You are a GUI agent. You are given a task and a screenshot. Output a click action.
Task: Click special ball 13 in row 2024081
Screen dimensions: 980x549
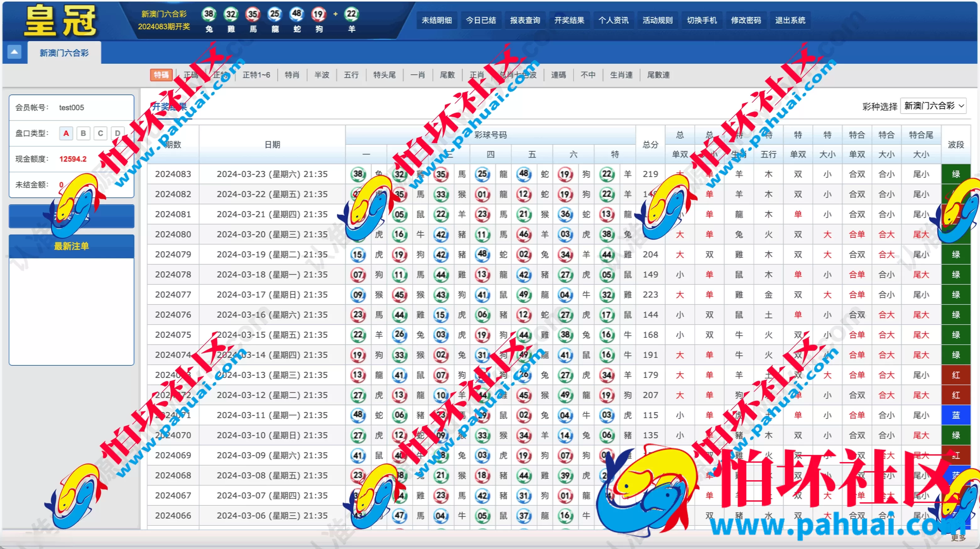pyautogui.click(x=607, y=214)
